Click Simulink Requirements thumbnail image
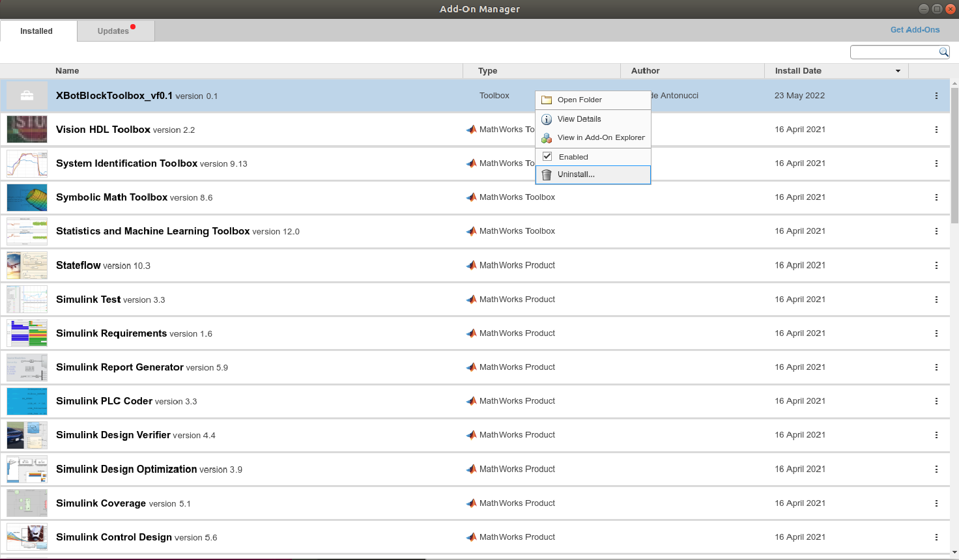The width and height of the screenshot is (959, 560). click(27, 333)
